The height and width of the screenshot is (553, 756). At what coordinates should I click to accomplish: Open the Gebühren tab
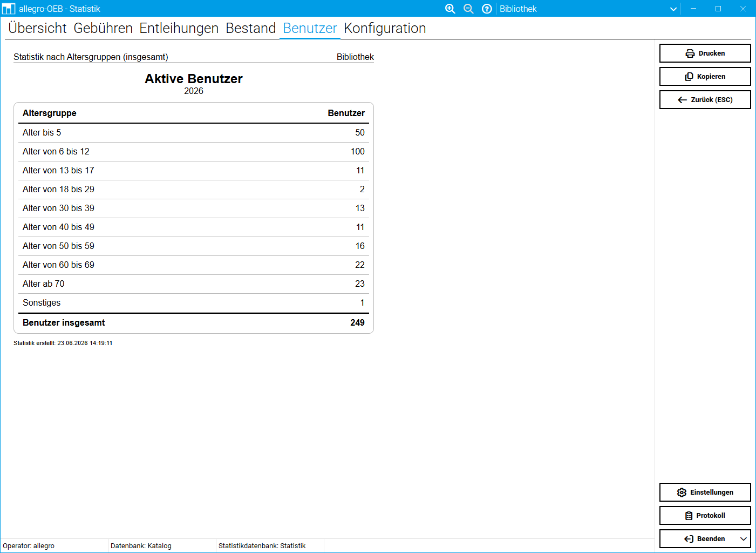click(x=103, y=28)
